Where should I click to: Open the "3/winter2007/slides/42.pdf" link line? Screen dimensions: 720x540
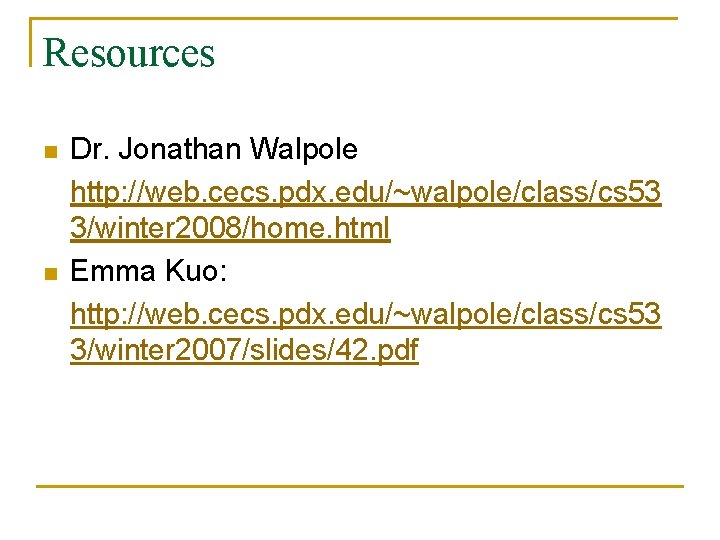click(x=244, y=351)
